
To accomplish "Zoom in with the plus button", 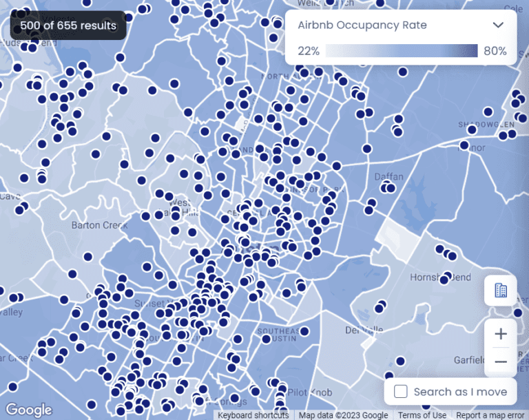I will 501,335.
